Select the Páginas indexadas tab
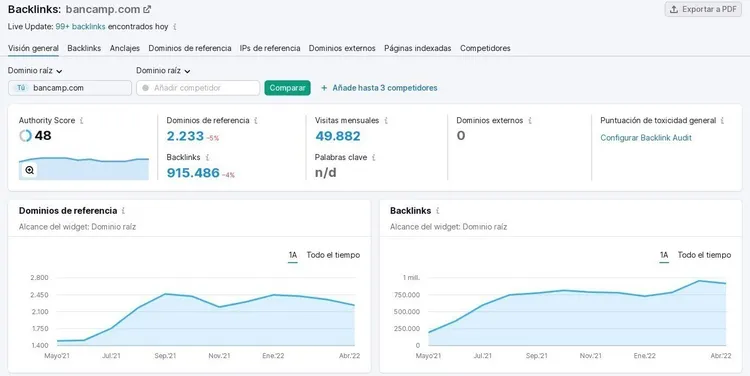This screenshot has height=376, width=750. (x=418, y=48)
